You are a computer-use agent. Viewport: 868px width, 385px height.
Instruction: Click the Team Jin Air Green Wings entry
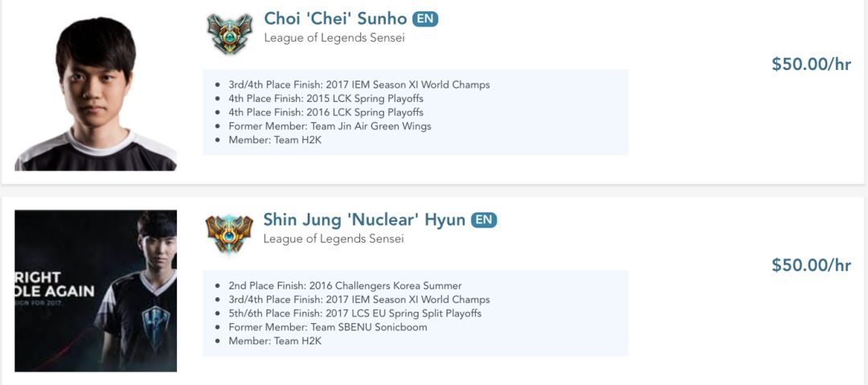pyautogui.click(x=330, y=126)
